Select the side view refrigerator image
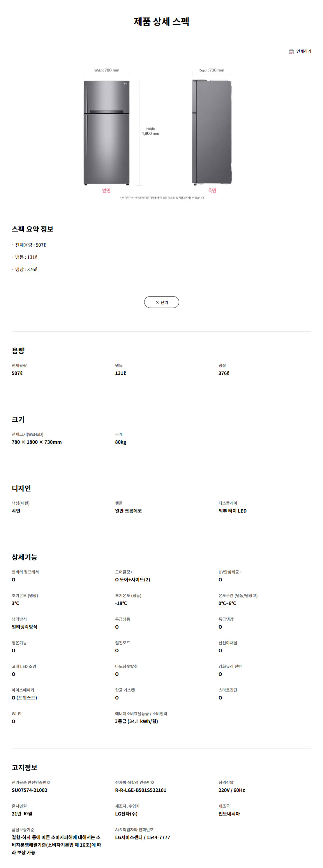 212,132
